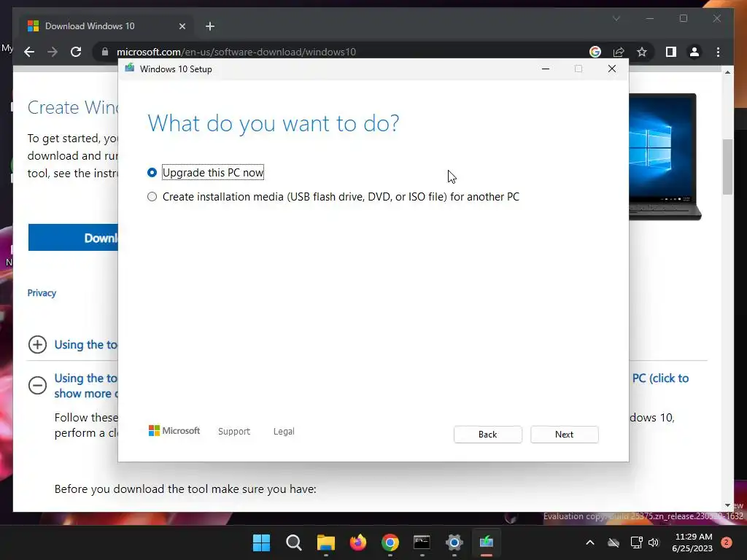
Task: Open Settings gear in taskbar
Action: (x=454, y=542)
